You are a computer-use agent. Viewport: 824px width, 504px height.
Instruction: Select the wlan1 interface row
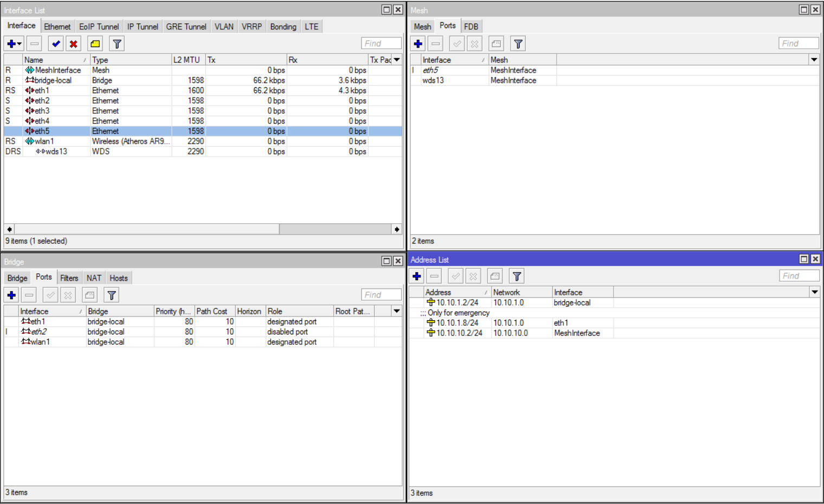pyautogui.click(x=44, y=141)
